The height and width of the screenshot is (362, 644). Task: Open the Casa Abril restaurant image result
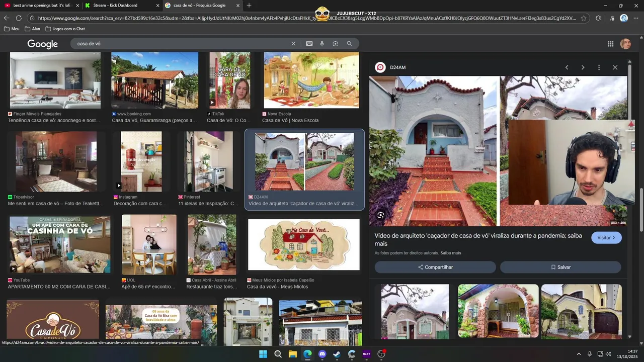pyautogui.click(x=212, y=245)
